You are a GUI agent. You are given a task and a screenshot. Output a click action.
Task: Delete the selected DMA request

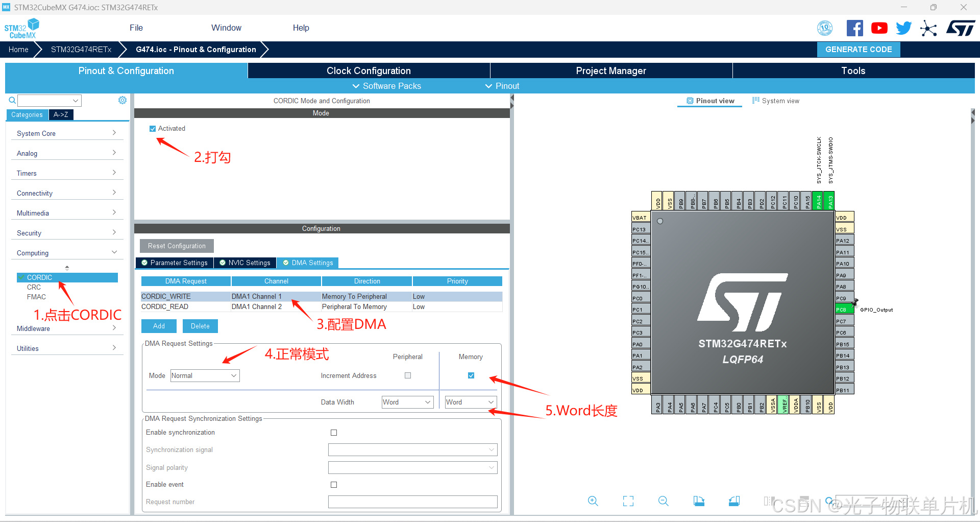[x=200, y=326]
